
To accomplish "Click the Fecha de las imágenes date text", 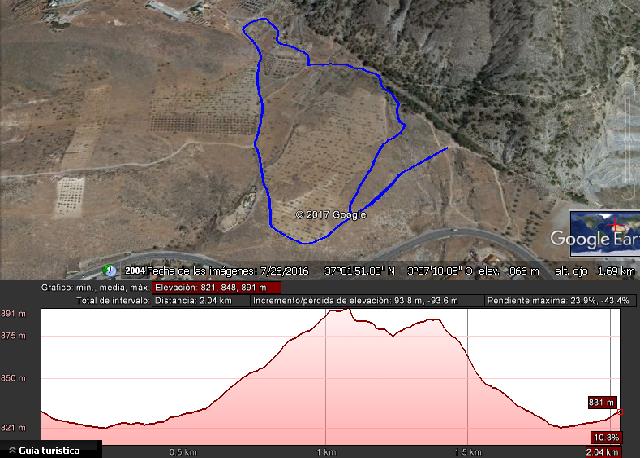I will (228, 271).
